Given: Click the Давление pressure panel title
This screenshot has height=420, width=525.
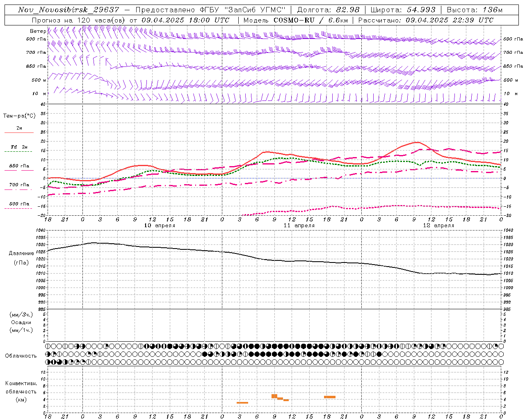Looking at the screenshot, I should coord(21,253).
